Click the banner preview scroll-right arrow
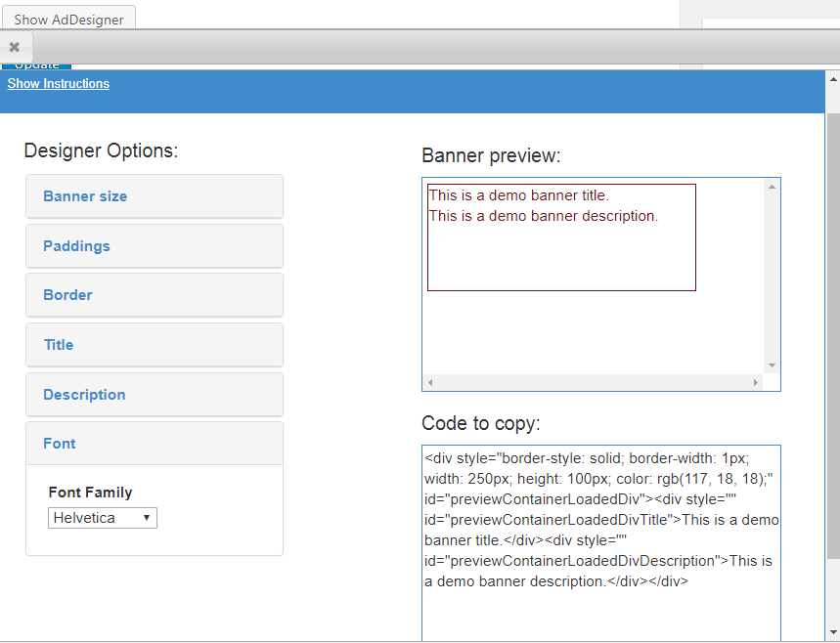The image size is (840, 643). 755,382
